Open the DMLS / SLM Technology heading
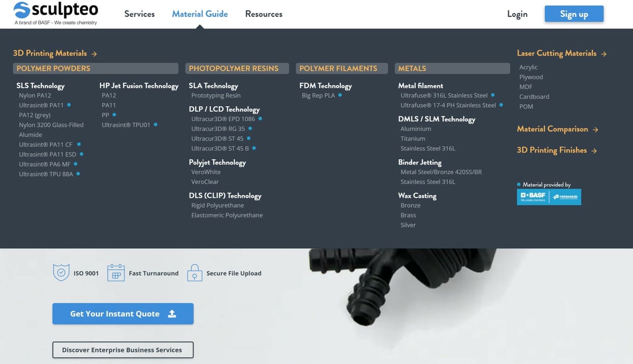 pos(437,119)
